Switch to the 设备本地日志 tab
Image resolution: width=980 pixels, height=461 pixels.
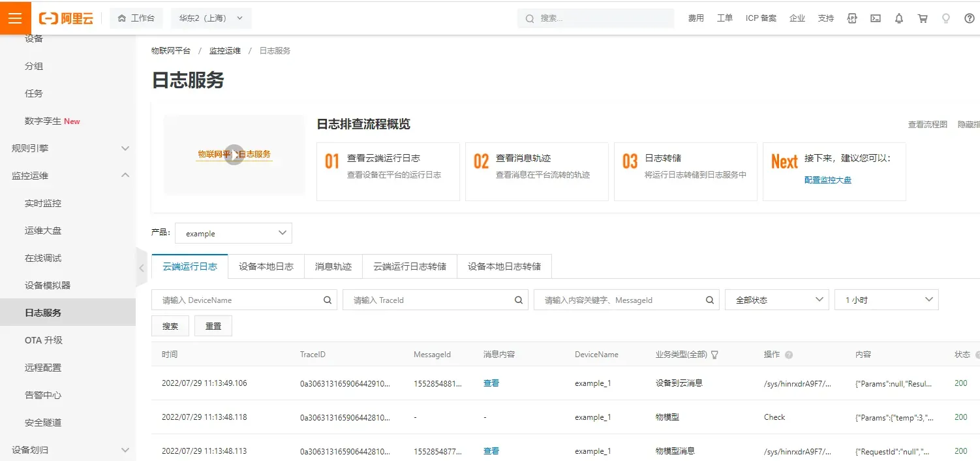[x=266, y=266]
